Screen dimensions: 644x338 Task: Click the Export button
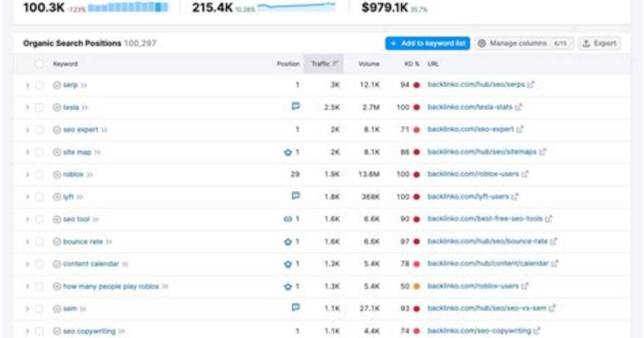[x=600, y=43]
